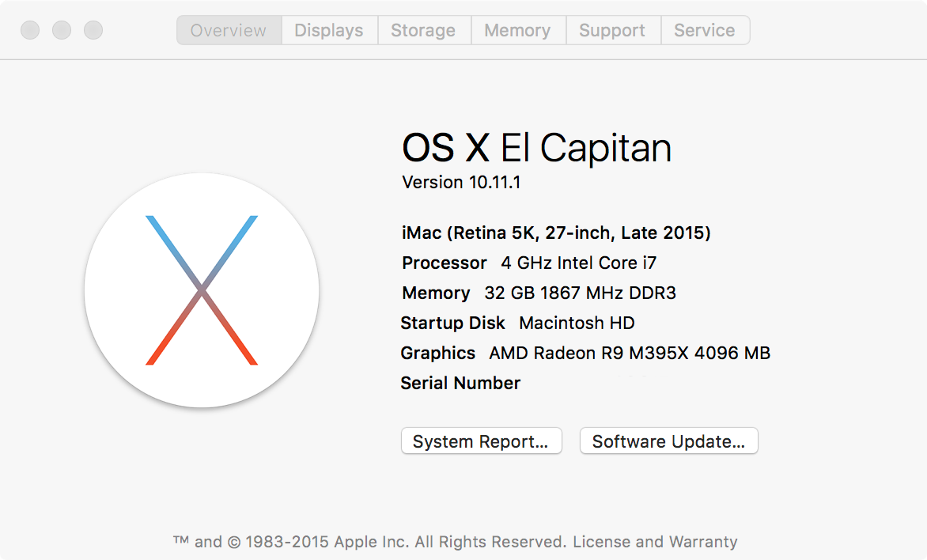The image size is (927, 560).
Task: Switch to the Displays tab
Action: coord(329,31)
